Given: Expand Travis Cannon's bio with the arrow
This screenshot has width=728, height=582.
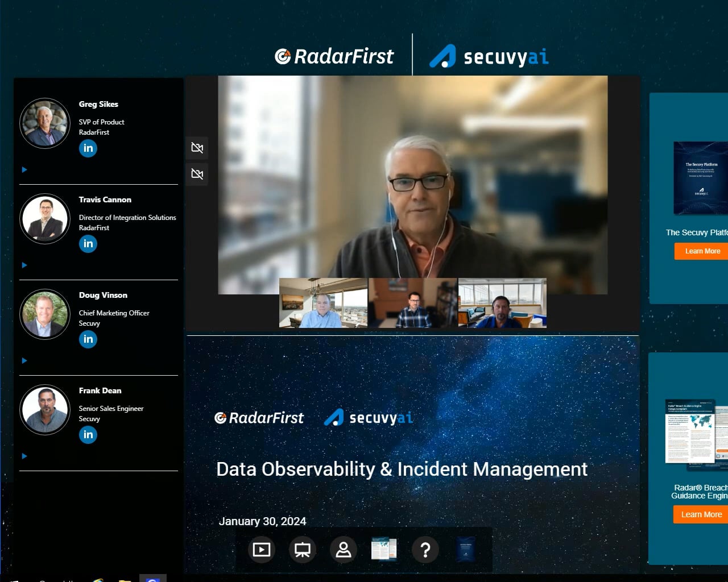Looking at the screenshot, I should tap(24, 265).
